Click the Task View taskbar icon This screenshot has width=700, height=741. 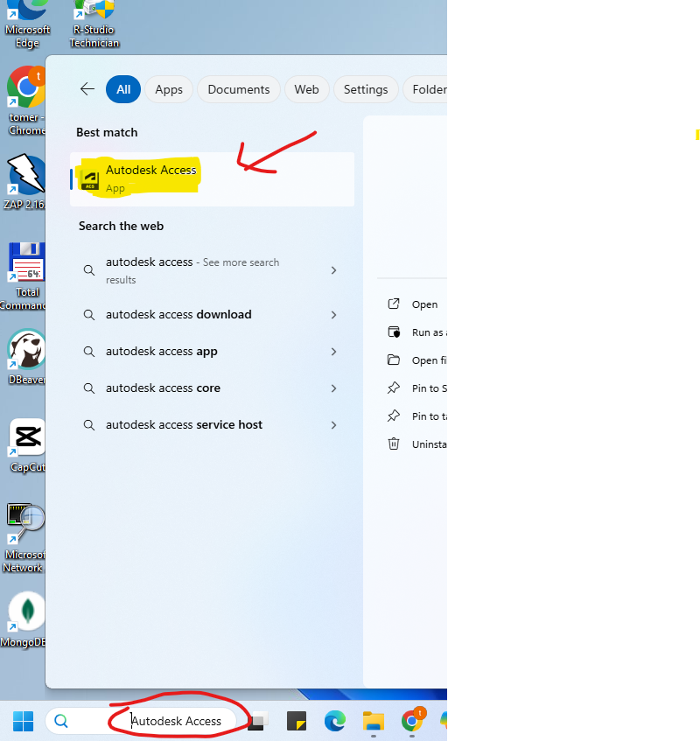[257, 722]
